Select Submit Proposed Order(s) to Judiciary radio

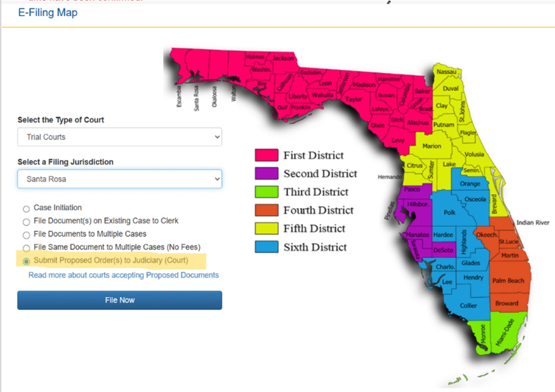click(x=26, y=262)
